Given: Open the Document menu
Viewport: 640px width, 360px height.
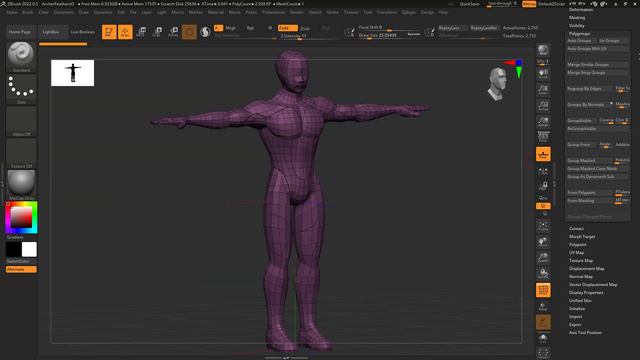Looking at the screenshot, I should (64, 12).
